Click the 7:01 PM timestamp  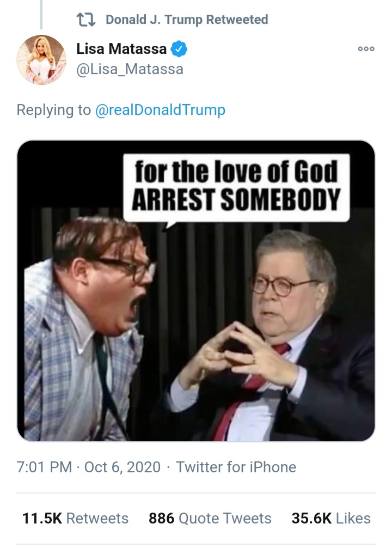coord(44,467)
